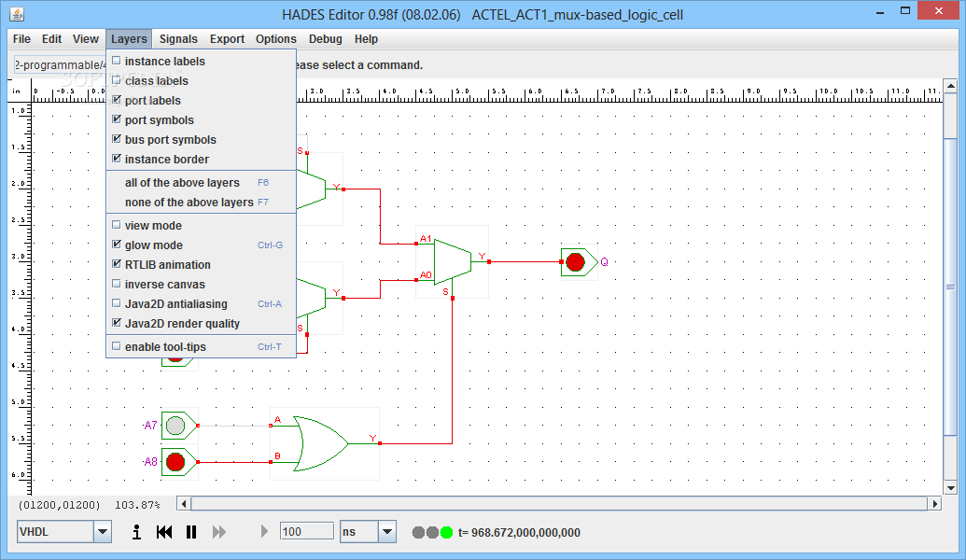Click the Q output pin symbol
This screenshot has width=966, height=560.
(579, 262)
